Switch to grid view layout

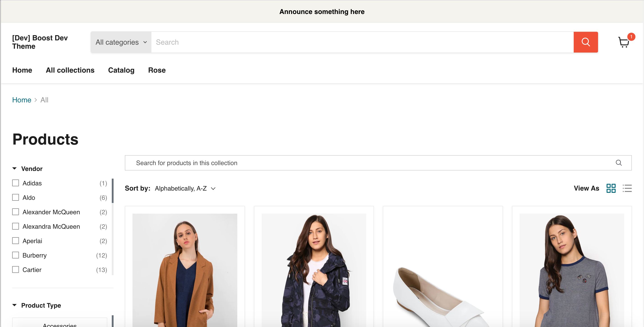pos(611,188)
